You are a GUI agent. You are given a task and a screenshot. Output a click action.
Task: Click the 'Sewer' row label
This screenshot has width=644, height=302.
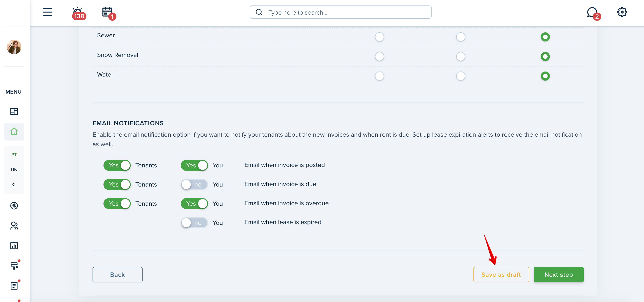tap(106, 35)
